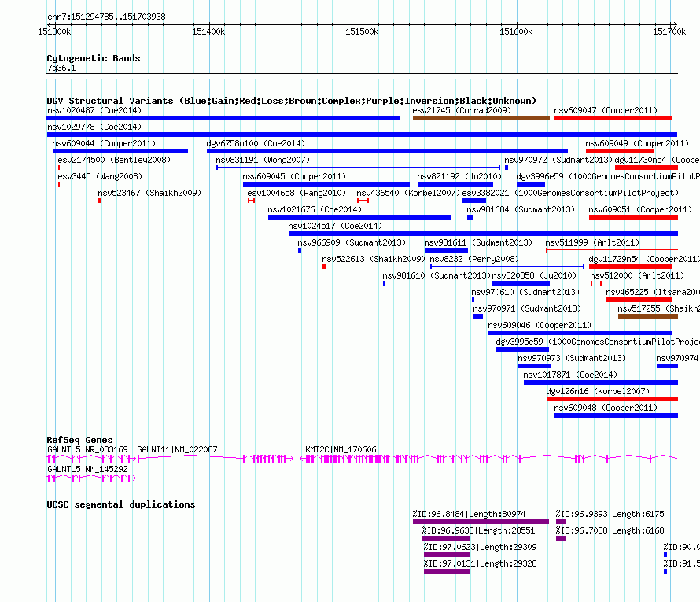Select esv3445 (Wang2008) variant label
This screenshot has width=700, height=602.
[100, 176]
